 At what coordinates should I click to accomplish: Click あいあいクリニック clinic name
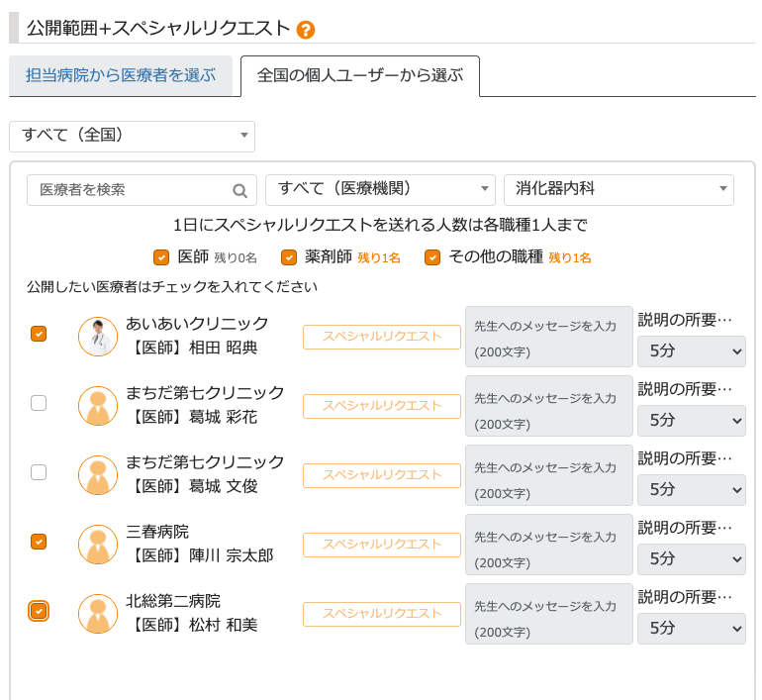point(197,324)
